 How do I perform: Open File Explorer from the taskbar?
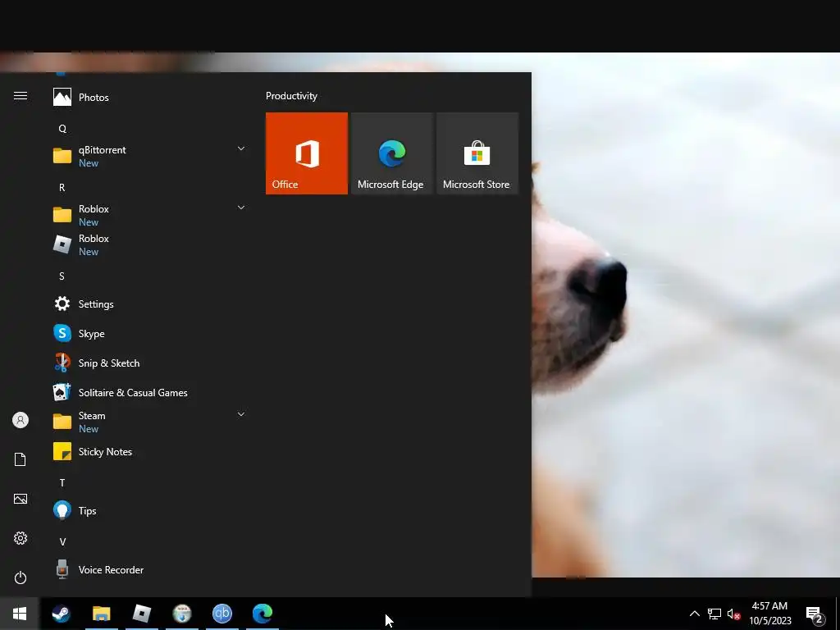pos(101,614)
